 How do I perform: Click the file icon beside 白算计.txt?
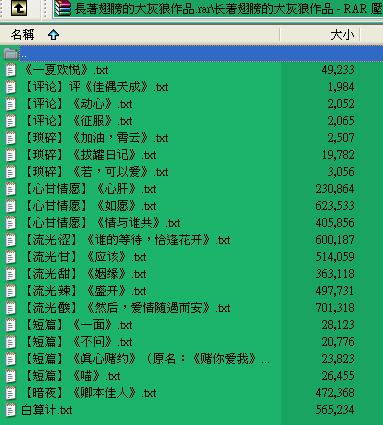tap(11, 410)
